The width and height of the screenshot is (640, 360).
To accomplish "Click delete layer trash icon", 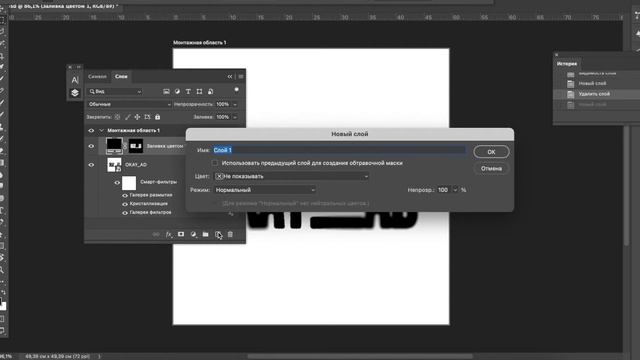I will tap(230, 234).
